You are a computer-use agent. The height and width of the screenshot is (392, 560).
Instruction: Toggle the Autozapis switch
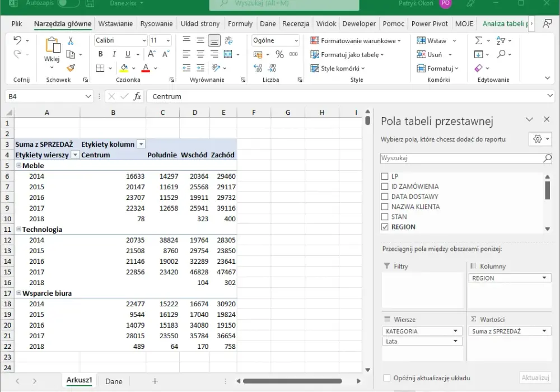coord(68,3)
